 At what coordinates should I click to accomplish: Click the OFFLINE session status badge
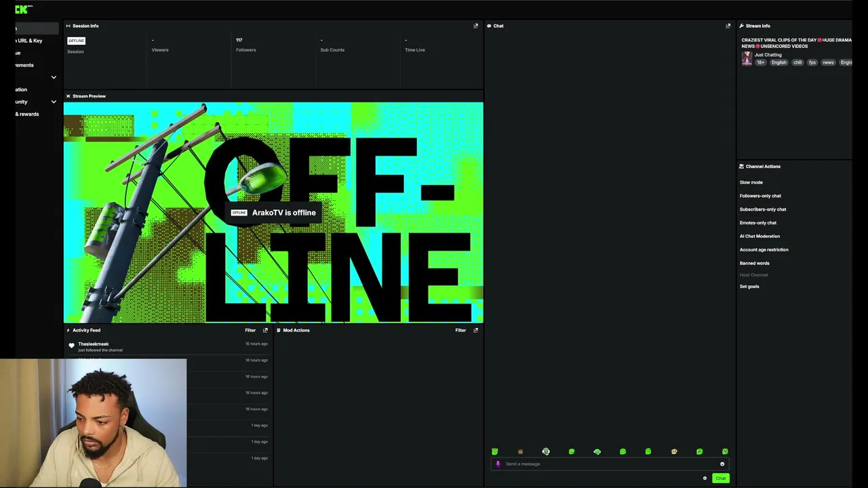[x=77, y=41]
